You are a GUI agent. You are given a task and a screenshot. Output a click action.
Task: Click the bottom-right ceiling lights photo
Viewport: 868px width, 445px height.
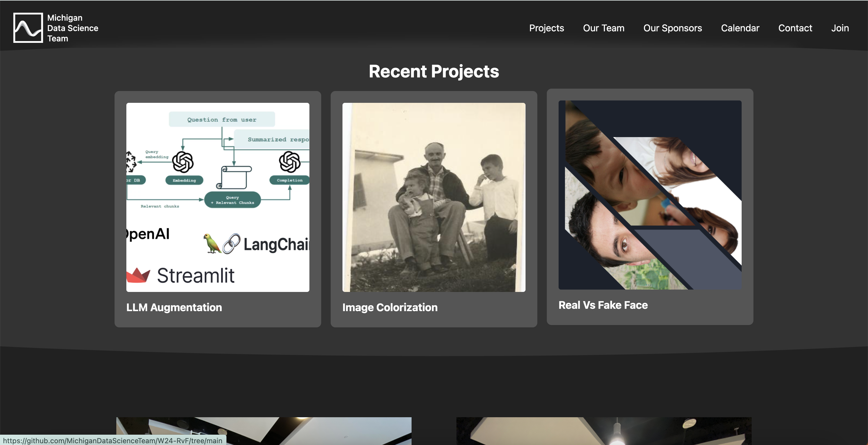(603, 431)
